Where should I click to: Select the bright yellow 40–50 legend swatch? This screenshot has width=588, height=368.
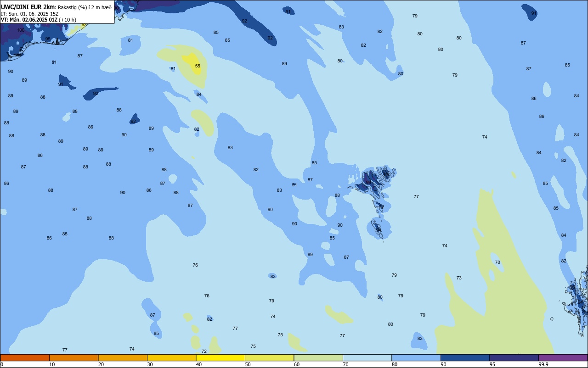pyautogui.click(x=220, y=357)
